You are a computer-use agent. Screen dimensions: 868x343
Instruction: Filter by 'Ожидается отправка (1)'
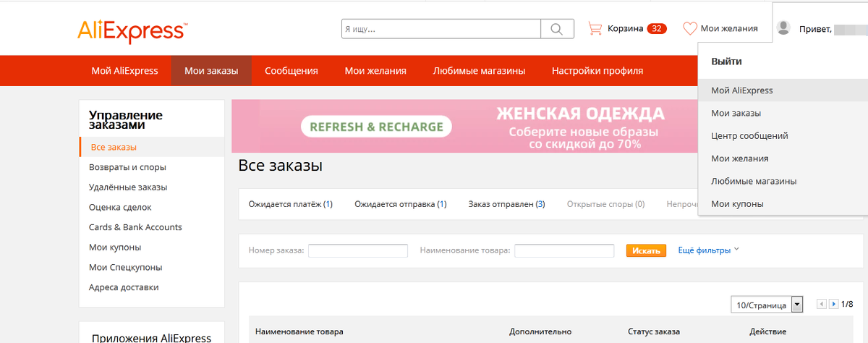(x=401, y=204)
